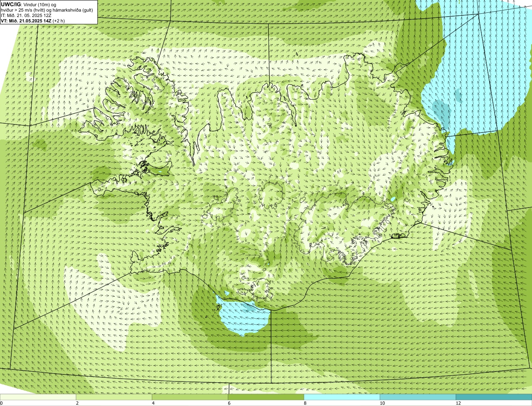Click the dark green 6–8 legend swatch
532x406 pixels.
click(x=266, y=397)
